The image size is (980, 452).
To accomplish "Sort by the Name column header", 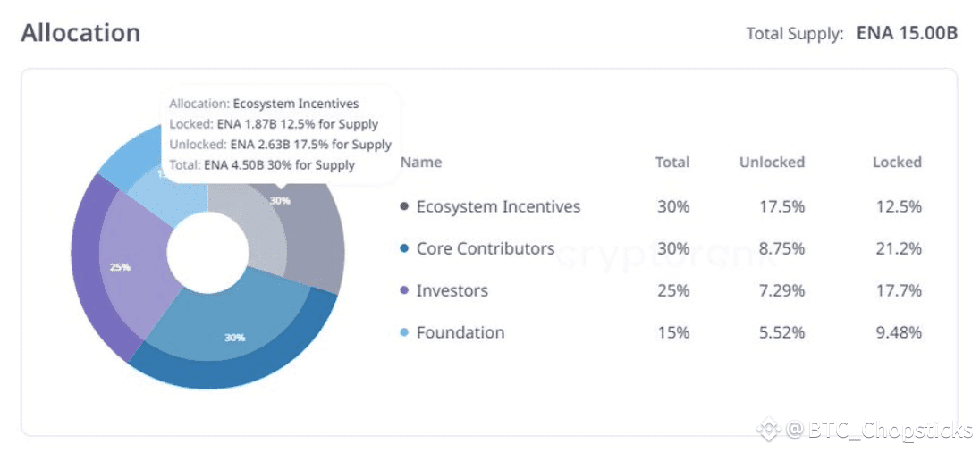I will coord(420,163).
